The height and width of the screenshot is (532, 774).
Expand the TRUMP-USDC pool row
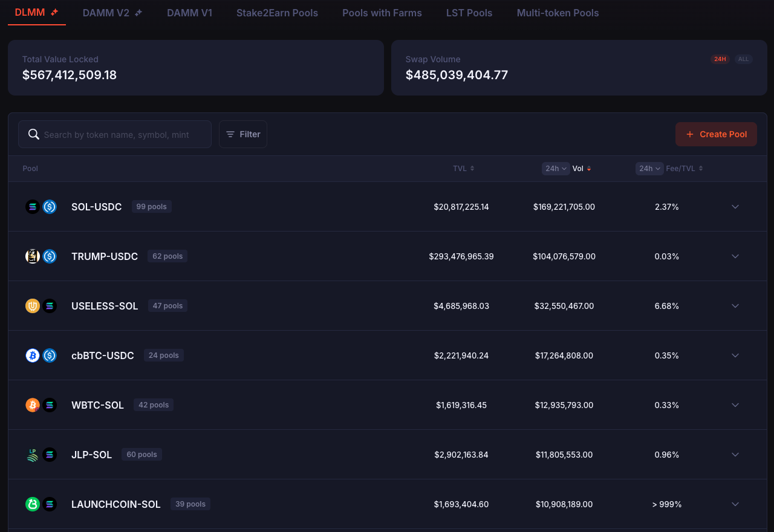735,256
